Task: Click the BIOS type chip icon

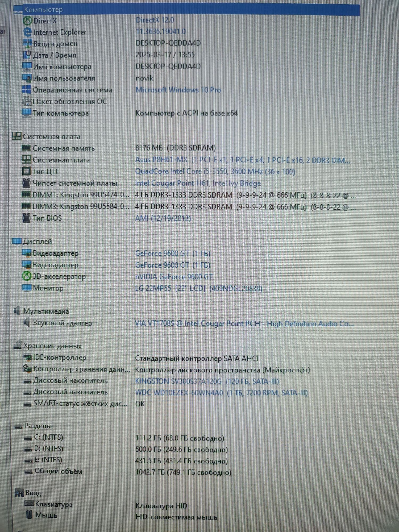Action: (26, 218)
